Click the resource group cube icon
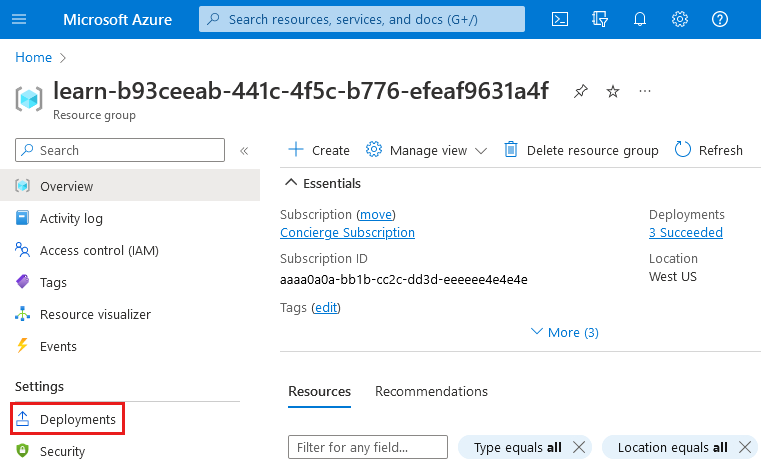 tap(29, 99)
